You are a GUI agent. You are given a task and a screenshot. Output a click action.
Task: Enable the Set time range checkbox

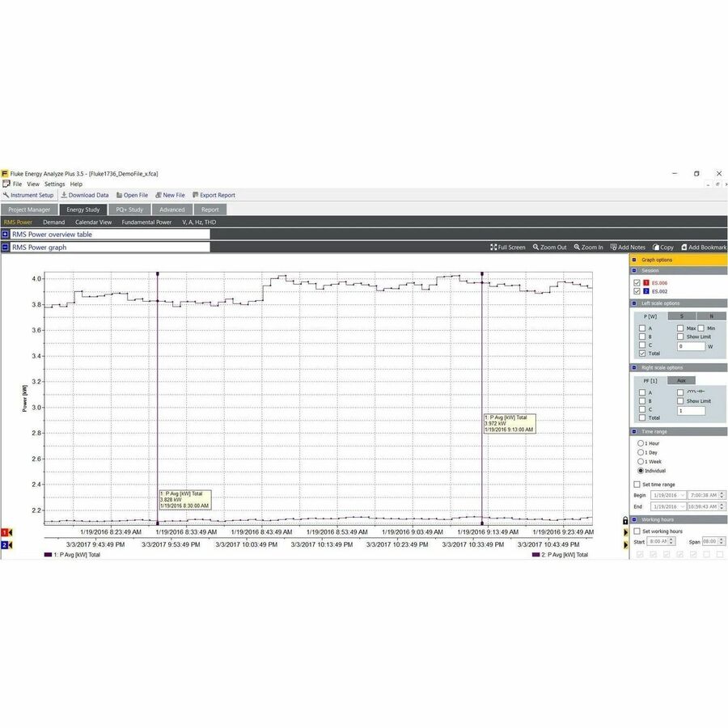coord(637,484)
